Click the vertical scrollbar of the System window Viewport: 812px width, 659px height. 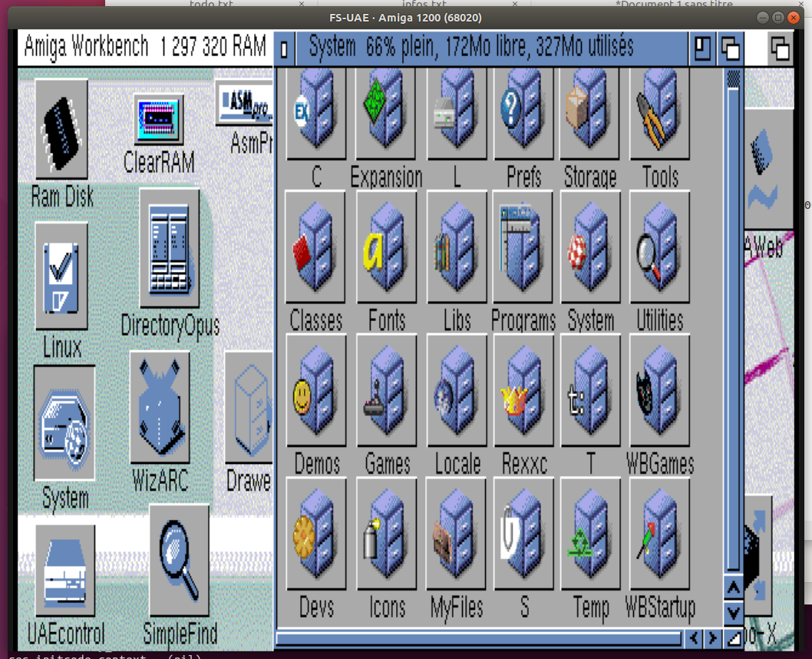coord(733,321)
